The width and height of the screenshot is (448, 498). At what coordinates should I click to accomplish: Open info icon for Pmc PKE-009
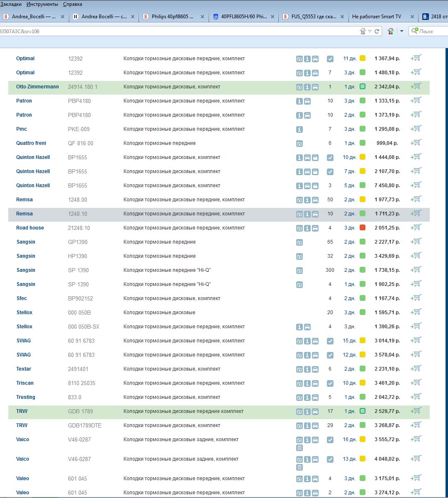299,129
